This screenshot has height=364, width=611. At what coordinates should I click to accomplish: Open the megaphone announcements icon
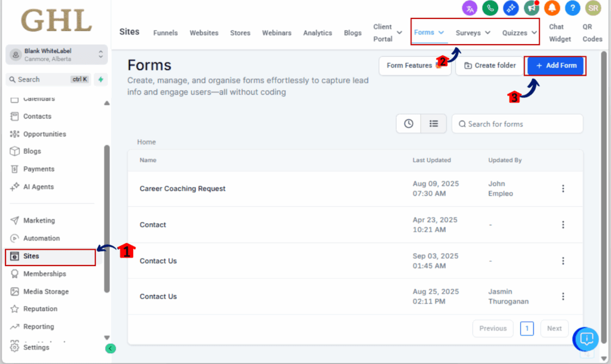click(x=531, y=8)
